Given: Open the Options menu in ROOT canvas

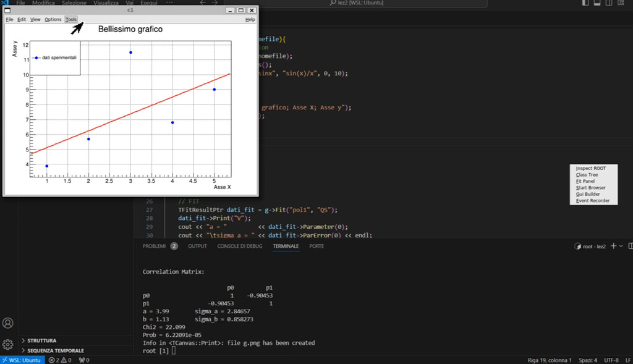Looking at the screenshot, I should 53,20.
